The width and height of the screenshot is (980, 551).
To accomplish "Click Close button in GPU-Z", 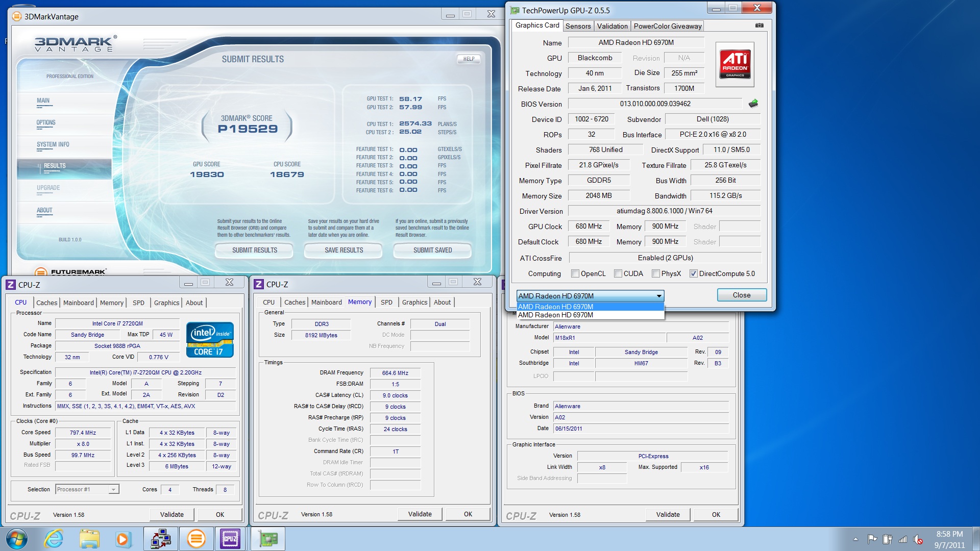I will [x=742, y=295].
